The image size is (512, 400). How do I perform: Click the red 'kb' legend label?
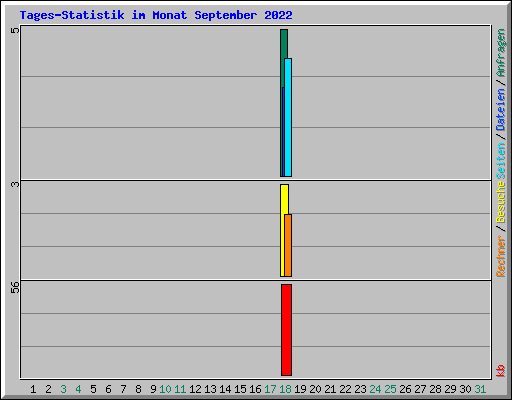501,371
